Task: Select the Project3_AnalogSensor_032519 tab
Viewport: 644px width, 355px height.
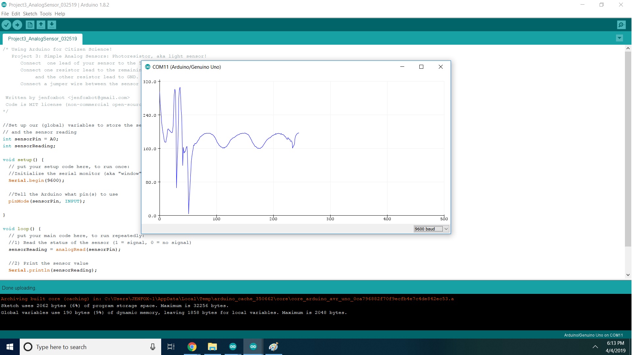Action: (x=42, y=39)
